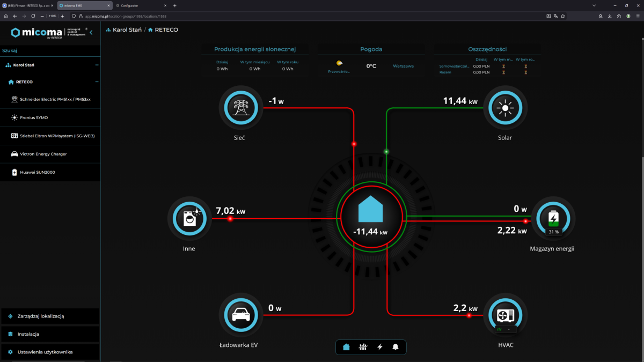This screenshot has width=644, height=362.
Task: Open the Solar panel node
Action: 504,107
